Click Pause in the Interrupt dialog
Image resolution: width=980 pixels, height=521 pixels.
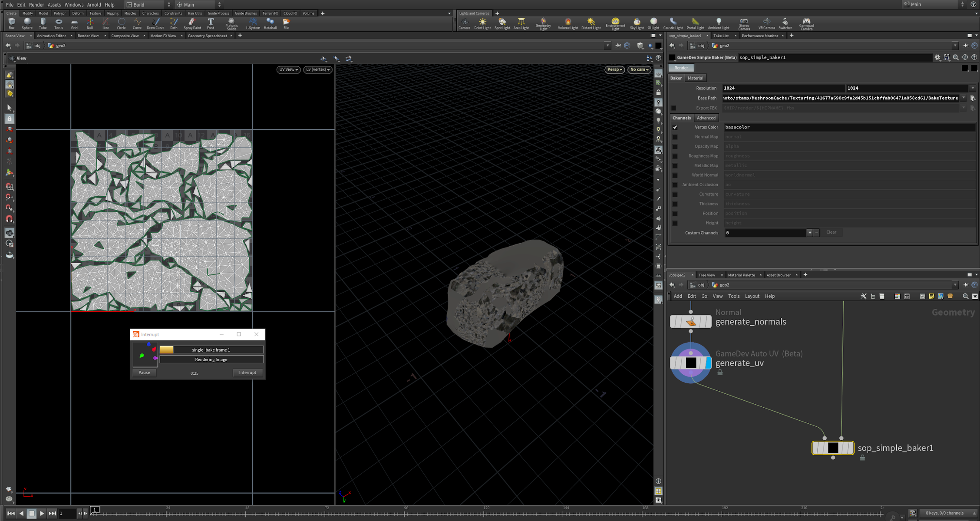pyautogui.click(x=144, y=373)
